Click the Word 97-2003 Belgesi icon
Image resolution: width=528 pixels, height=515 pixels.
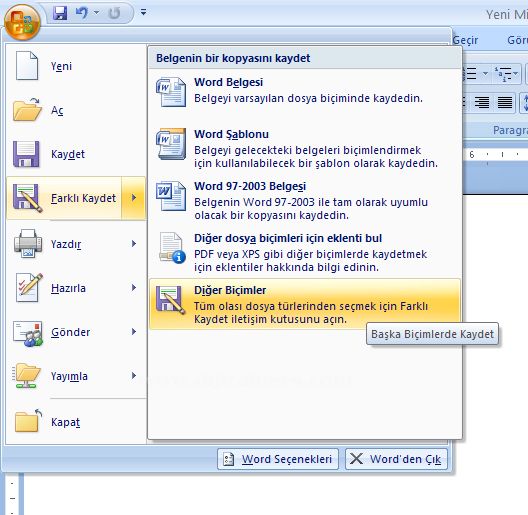(171, 196)
